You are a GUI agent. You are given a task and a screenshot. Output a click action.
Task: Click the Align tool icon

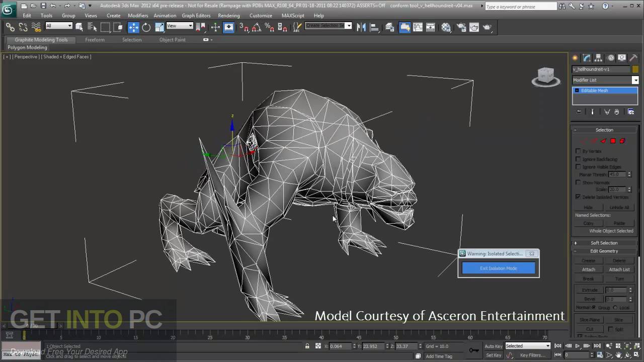click(374, 27)
